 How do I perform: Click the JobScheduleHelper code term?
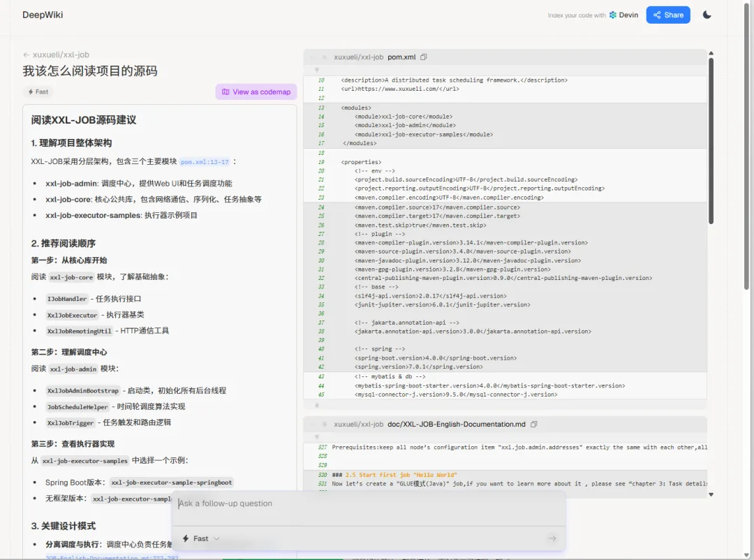coord(77,407)
